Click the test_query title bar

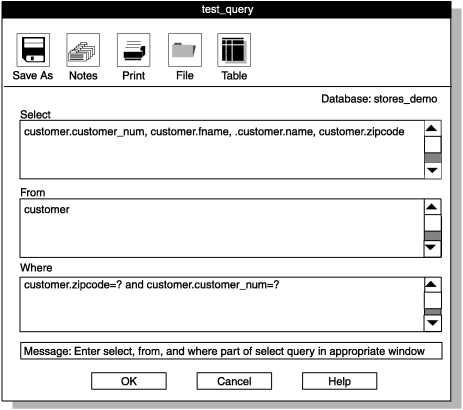[227, 9]
